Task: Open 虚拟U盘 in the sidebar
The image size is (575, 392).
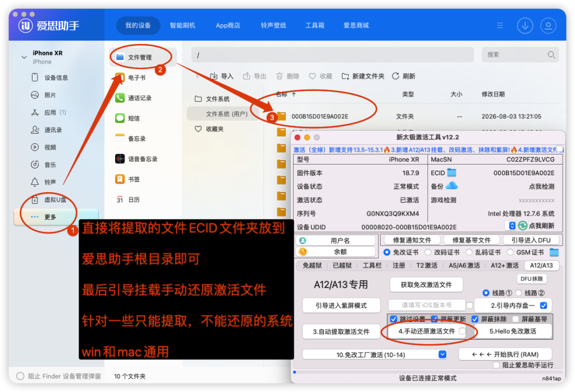Action: pos(55,199)
